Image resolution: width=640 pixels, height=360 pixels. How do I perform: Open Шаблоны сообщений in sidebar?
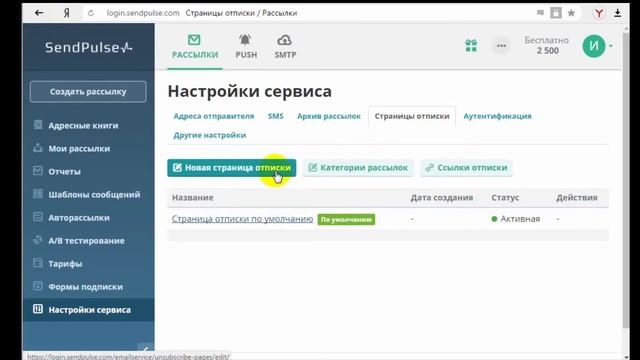(94, 195)
